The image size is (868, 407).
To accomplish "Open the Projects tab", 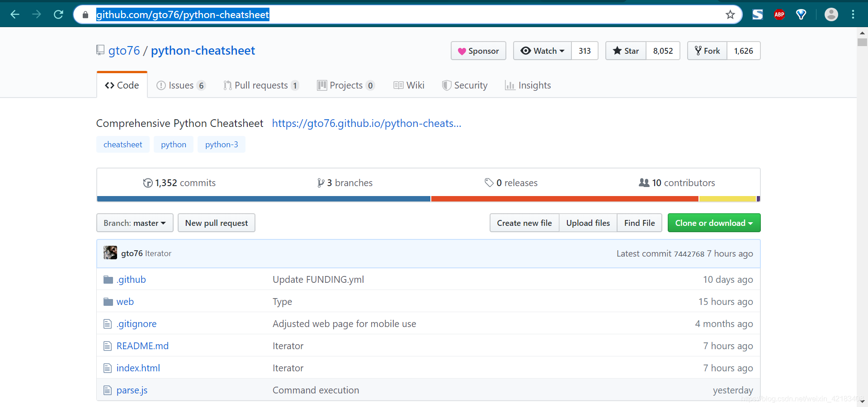I will (346, 85).
